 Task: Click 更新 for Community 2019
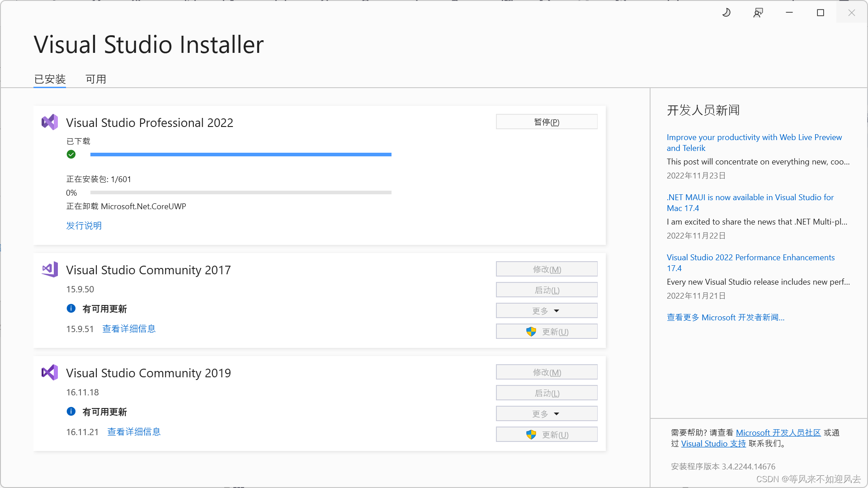(x=547, y=435)
